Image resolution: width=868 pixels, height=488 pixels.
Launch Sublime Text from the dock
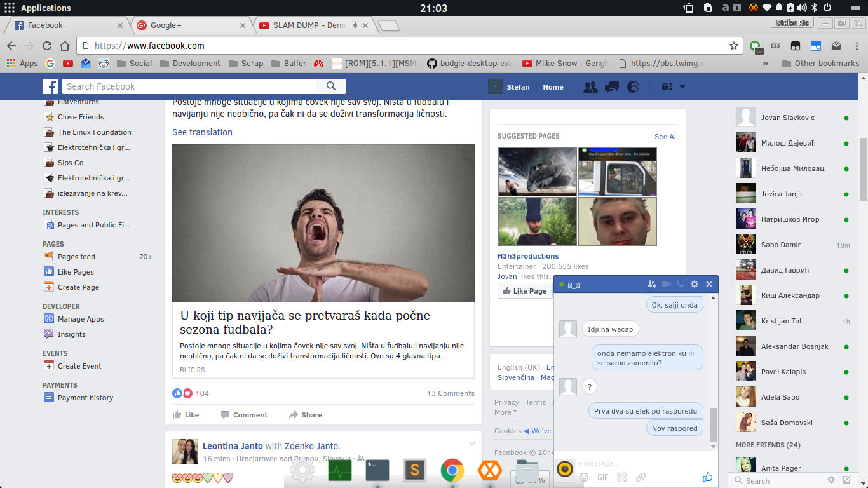415,471
